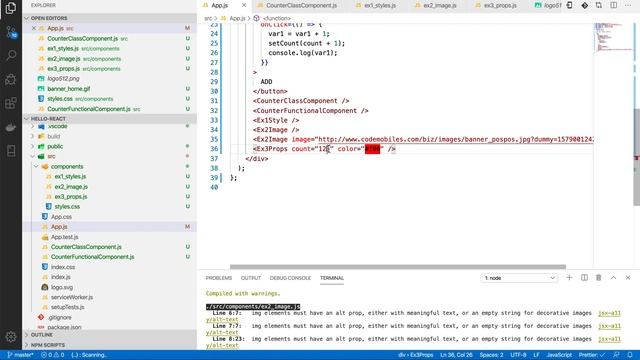
Task: Close the App.js editor tab
Action: (x=244, y=5)
